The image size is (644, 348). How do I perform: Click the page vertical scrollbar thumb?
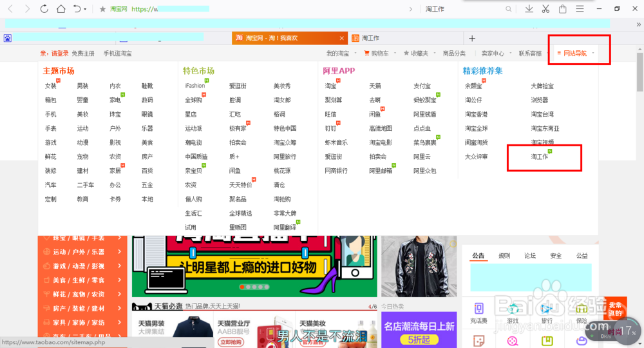640,72
